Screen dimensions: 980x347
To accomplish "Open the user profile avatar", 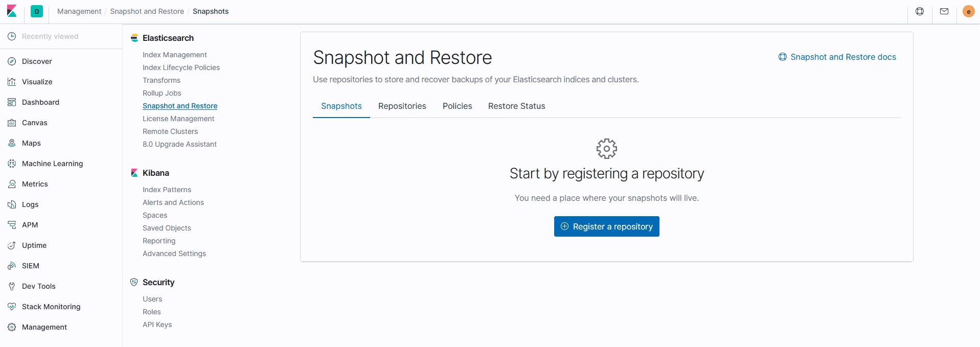I will click(x=968, y=11).
